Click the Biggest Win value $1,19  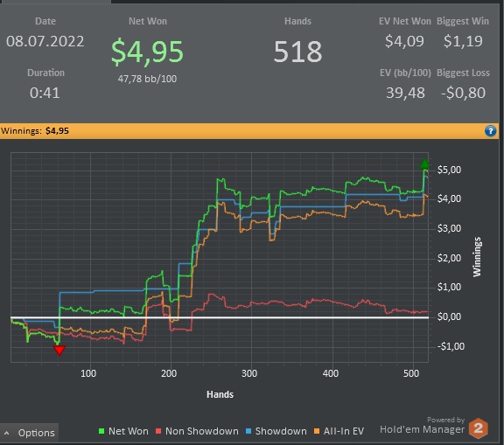click(x=463, y=41)
